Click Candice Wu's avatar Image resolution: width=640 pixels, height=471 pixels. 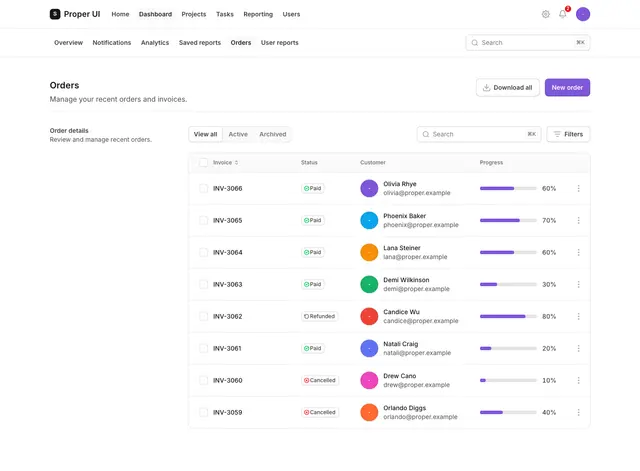click(369, 316)
